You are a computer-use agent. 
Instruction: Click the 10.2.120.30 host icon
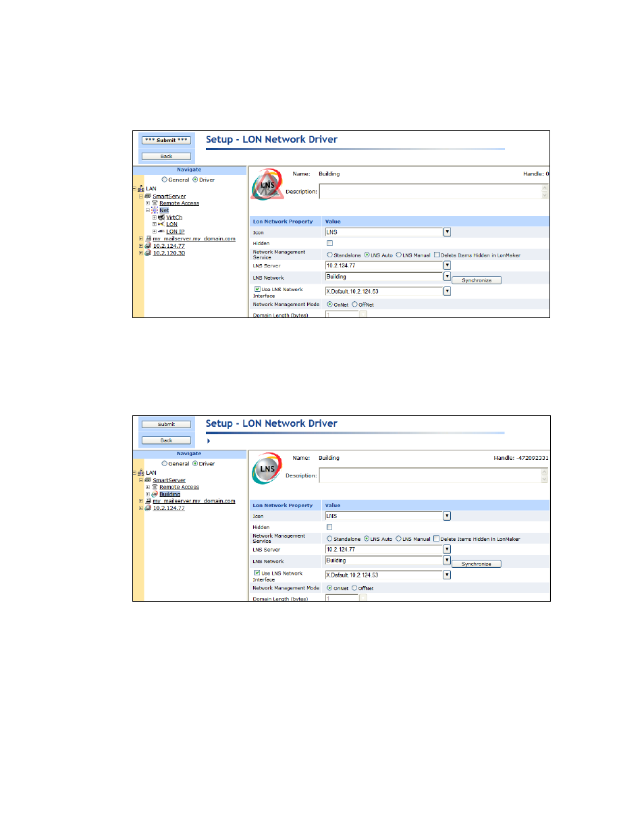[148, 253]
